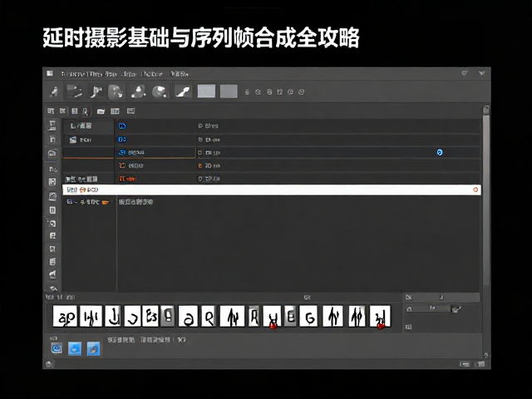This screenshot has height=399, width=532.
Task: Click the bright blue square icon with white circle
Action: coord(75,348)
